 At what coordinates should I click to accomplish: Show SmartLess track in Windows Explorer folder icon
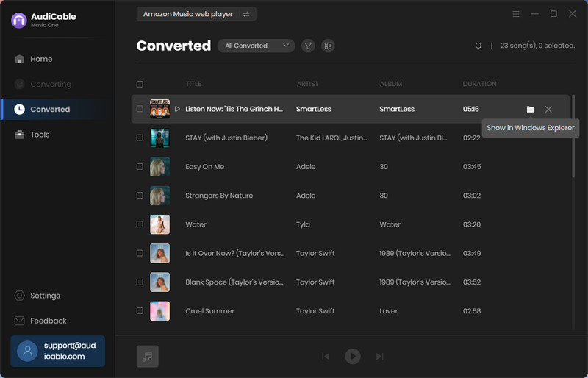(530, 110)
